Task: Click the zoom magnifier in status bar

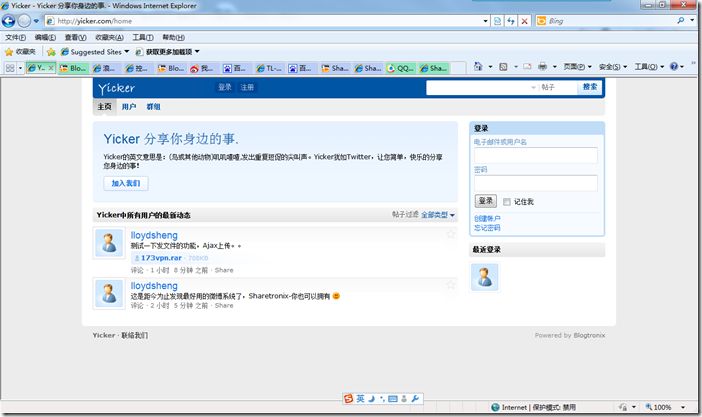Action: point(648,407)
